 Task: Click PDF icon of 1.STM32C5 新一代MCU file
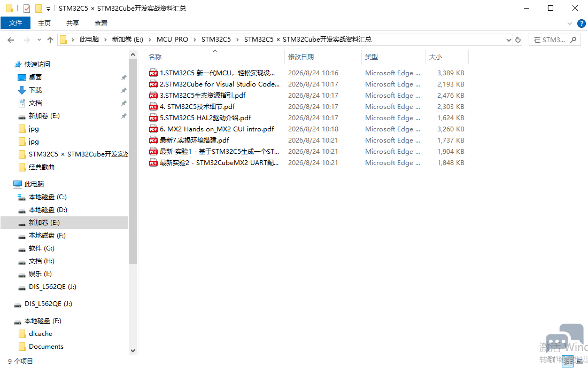point(153,73)
